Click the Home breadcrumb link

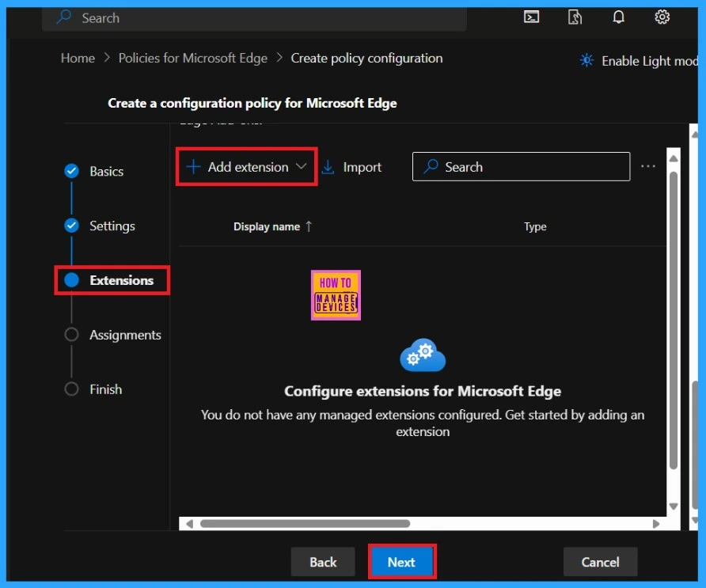tap(78, 58)
